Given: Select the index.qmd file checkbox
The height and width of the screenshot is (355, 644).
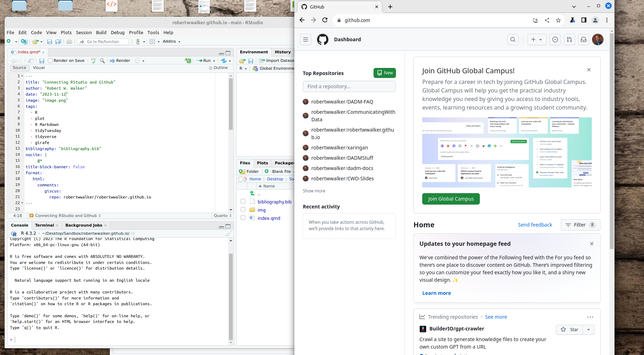Looking at the screenshot, I should (x=243, y=218).
